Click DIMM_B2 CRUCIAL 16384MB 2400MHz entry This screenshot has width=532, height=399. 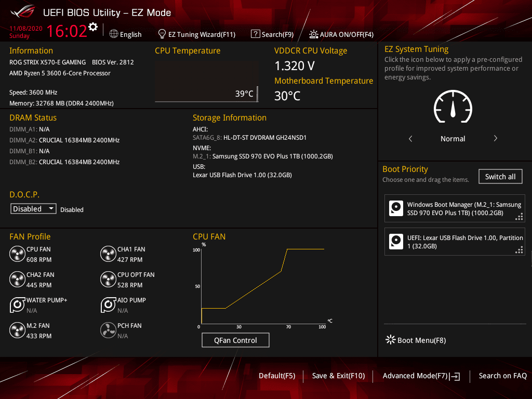(x=64, y=162)
